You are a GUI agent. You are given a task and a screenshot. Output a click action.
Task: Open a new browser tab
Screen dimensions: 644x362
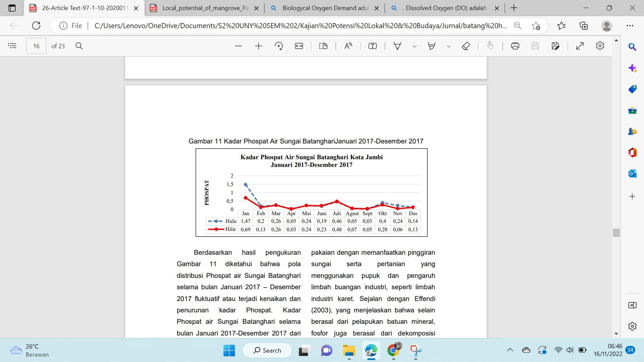point(514,8)
